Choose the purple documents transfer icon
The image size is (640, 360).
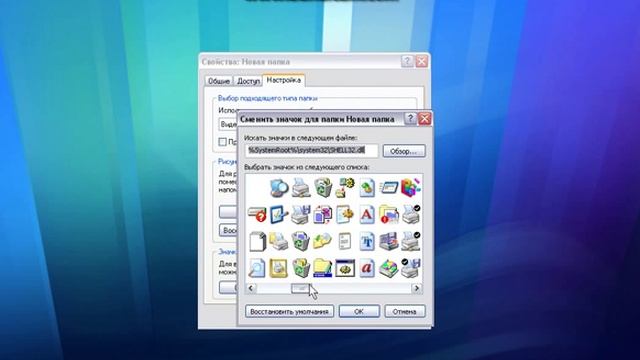(x=323, y=214)
